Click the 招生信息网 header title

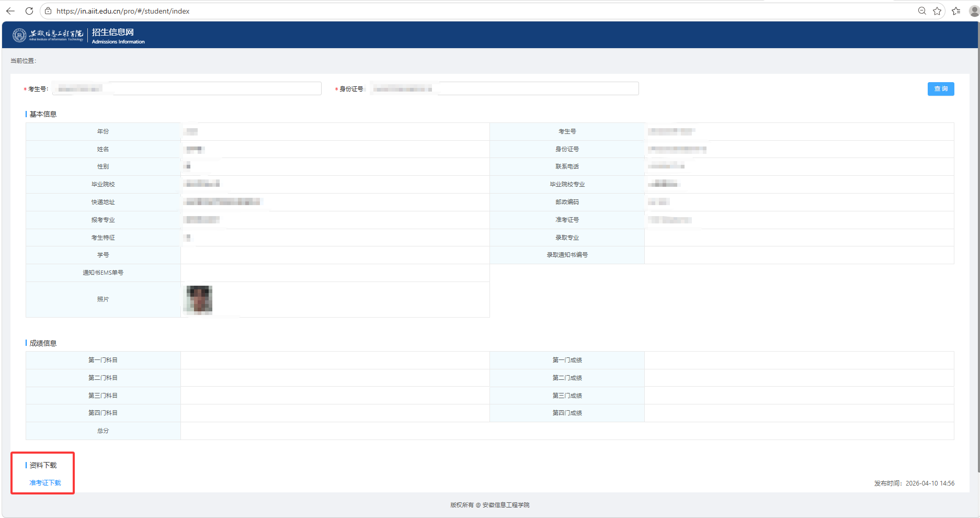(x=113, y=32)
